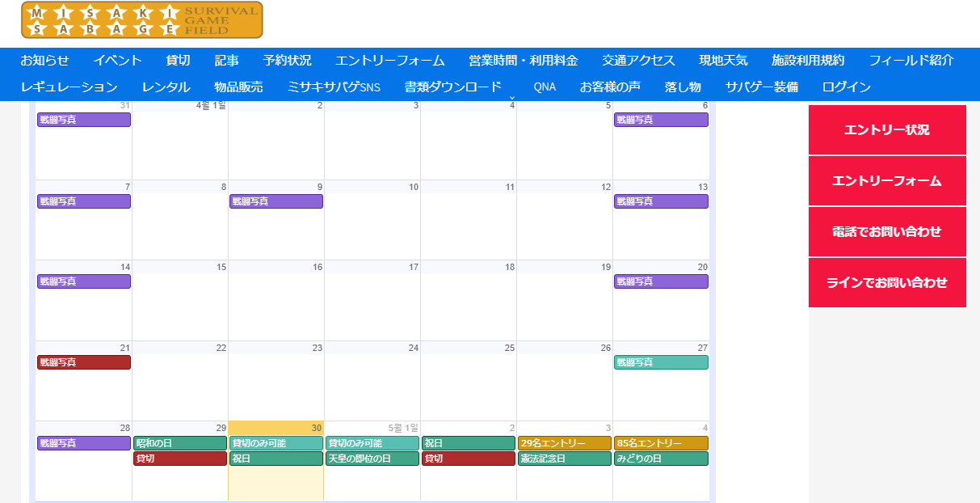Click the Misaki Sabage Survival Game Field logo

click(141, 21)
